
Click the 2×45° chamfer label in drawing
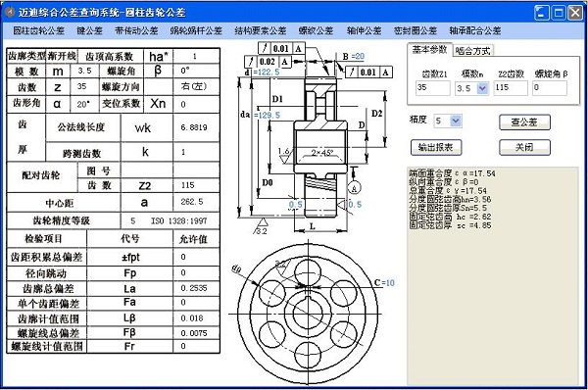[x=322, y=153]
